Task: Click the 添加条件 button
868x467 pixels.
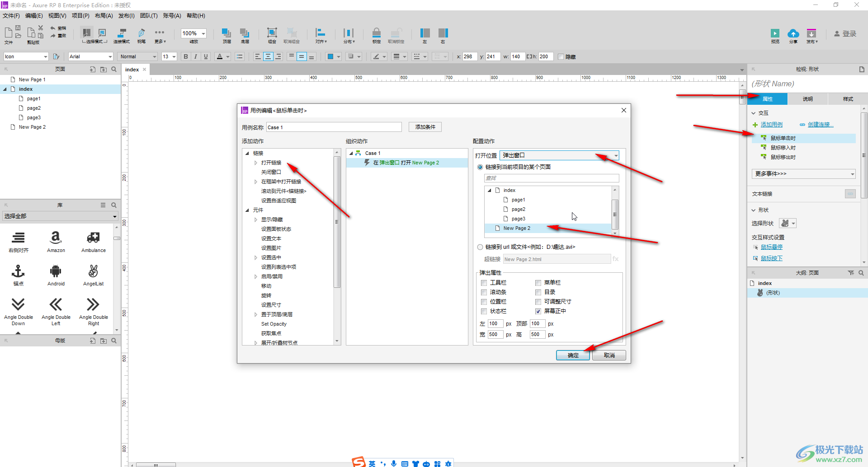Action: pyautogui.click(x=425, y=127)
